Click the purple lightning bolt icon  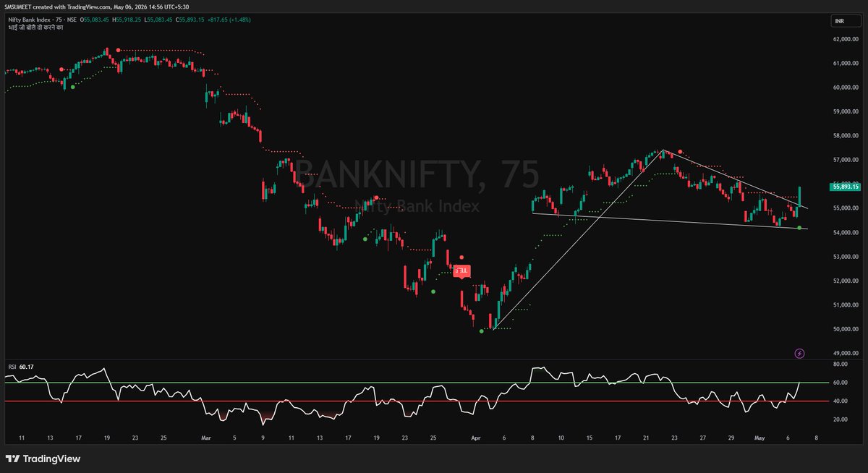(799, 353)
